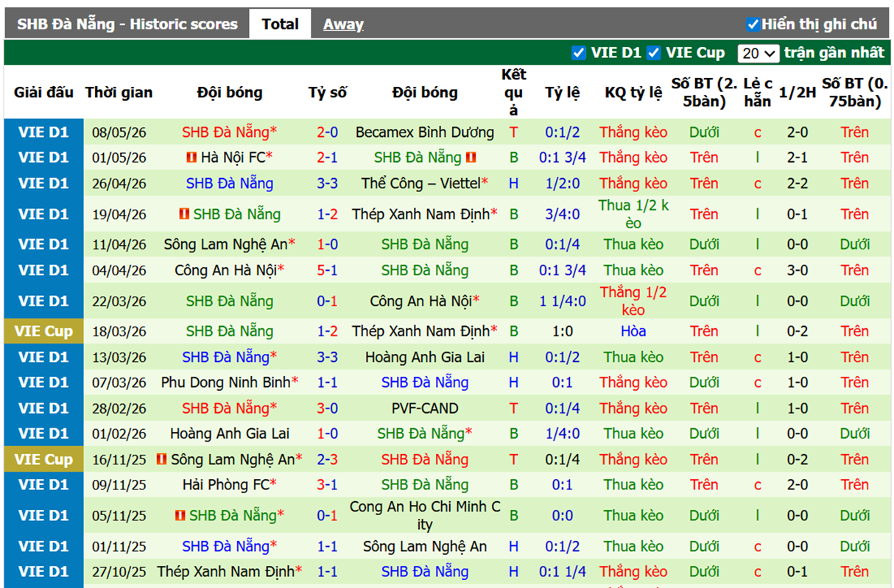Click Thua 1/2 kèo result text
Viewport: 894px width, 588px height.
pyautogui.click(x=633, y=214)
